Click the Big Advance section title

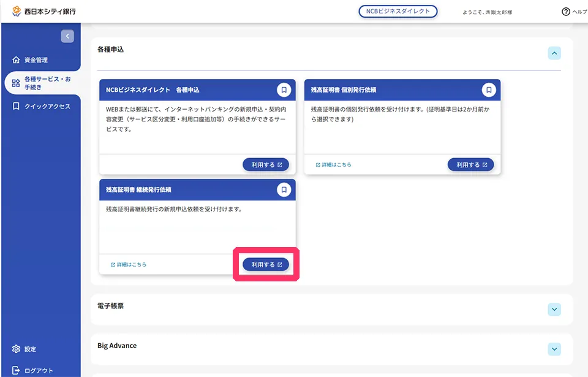pyautogui.click(x=117, y=346)
